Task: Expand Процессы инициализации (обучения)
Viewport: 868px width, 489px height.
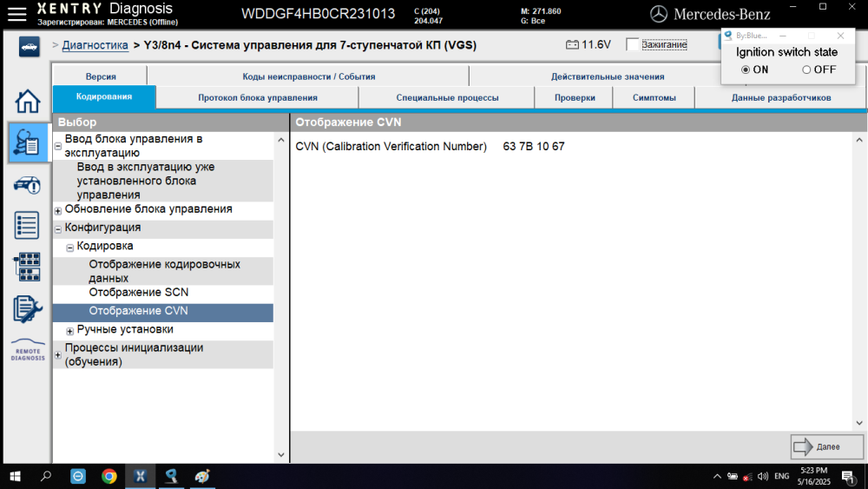Action: pyautogui.click(x=57, y=355)
